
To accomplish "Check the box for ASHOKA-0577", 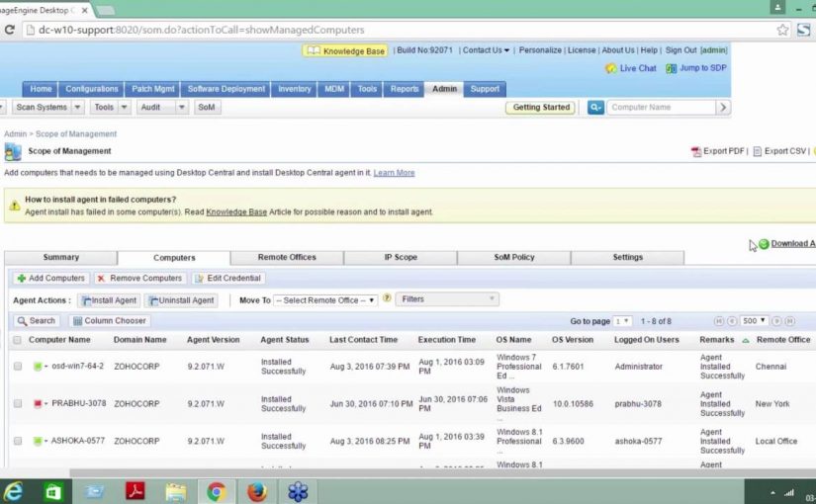I will [x=18, y=441].
